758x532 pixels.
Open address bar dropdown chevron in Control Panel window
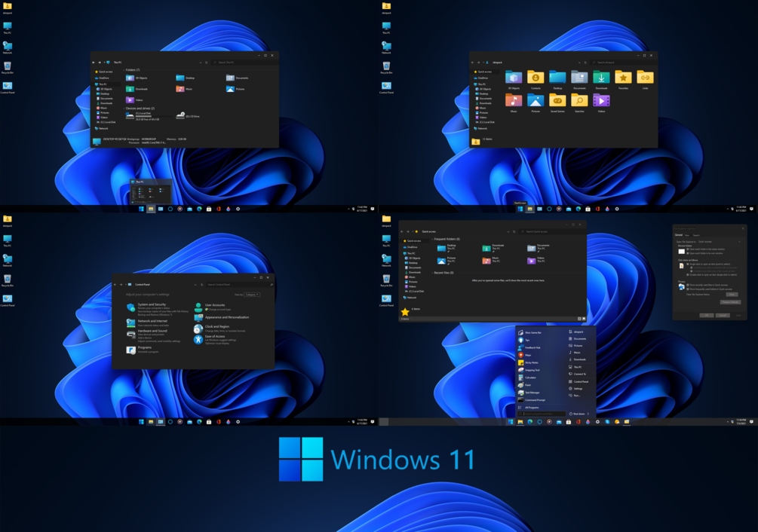[196, 284]
